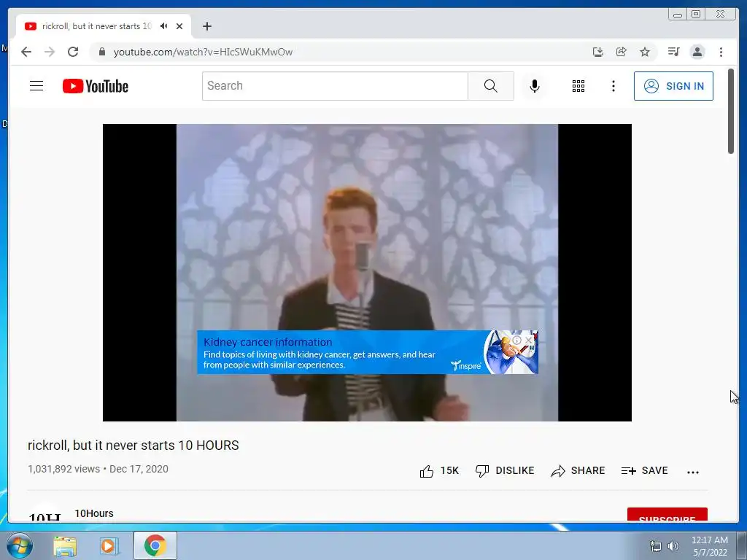Launch Windows Media Player from taskbar
This screenshot has width=747, height=560.
pyautogui.click(x=109, y=545)
